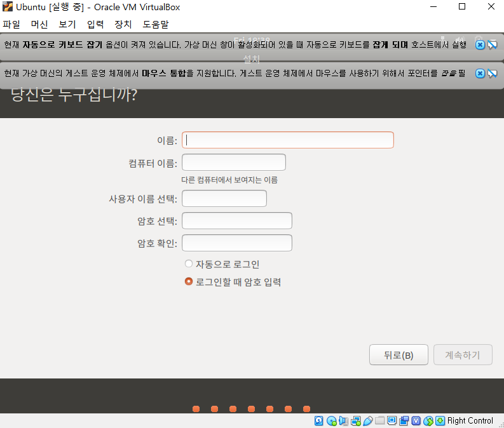Click the keyboard capture arrow icon

pos(440,420)
